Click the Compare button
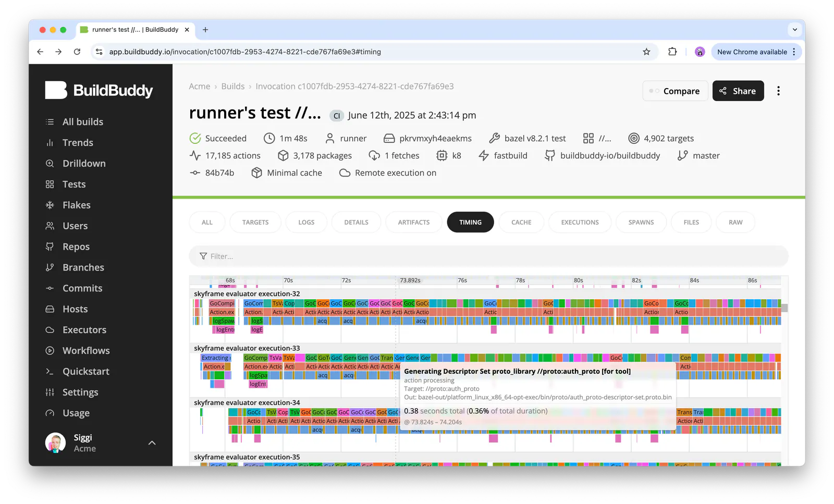Viewport: 834px width, 504px height. click(x=675, y=91)
